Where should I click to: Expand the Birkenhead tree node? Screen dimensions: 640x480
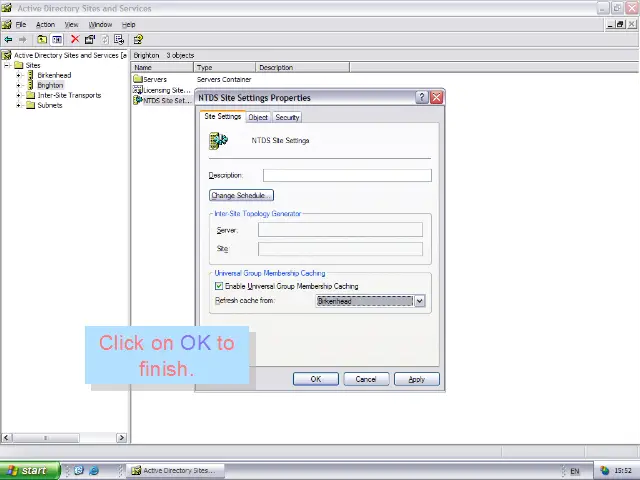pyautogui.click(x=18, y=75)
